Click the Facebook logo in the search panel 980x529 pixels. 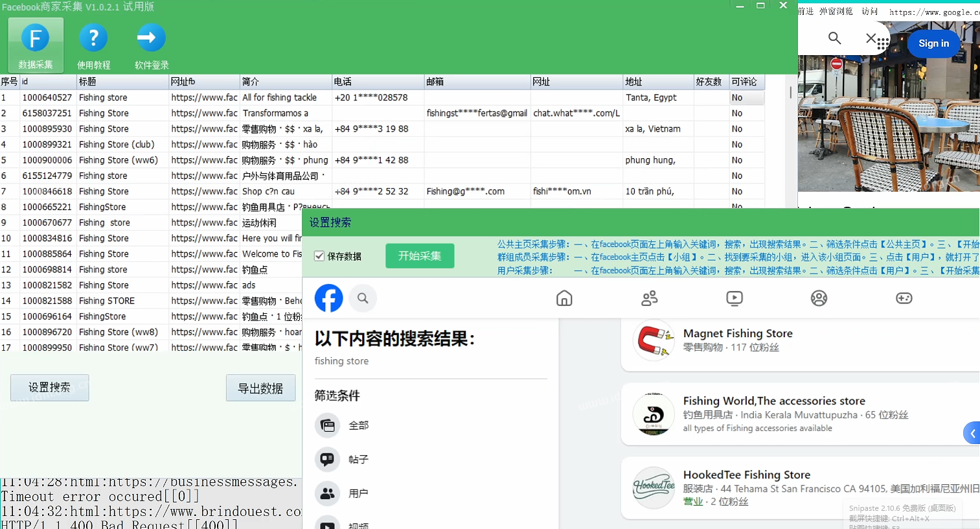click(328, 298)
